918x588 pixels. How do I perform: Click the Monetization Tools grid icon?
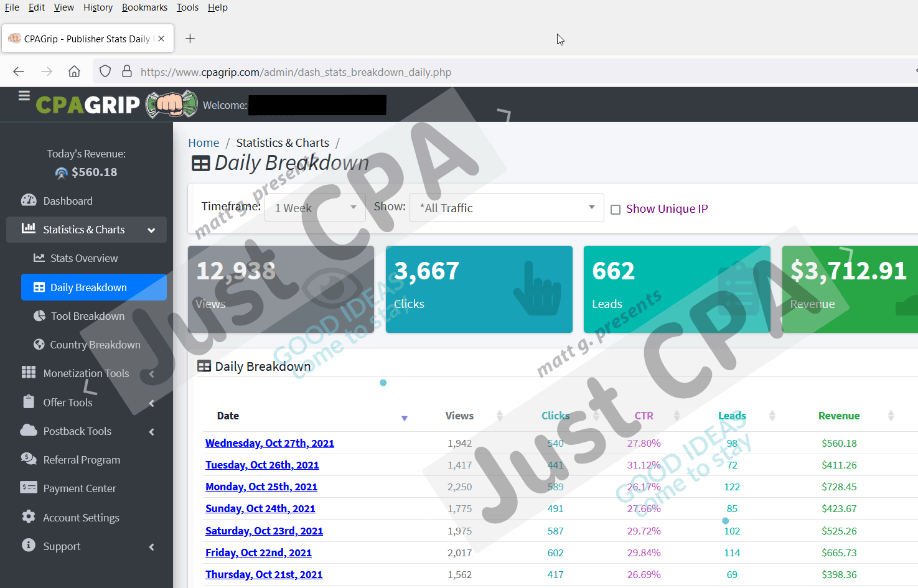coord(29,372)
